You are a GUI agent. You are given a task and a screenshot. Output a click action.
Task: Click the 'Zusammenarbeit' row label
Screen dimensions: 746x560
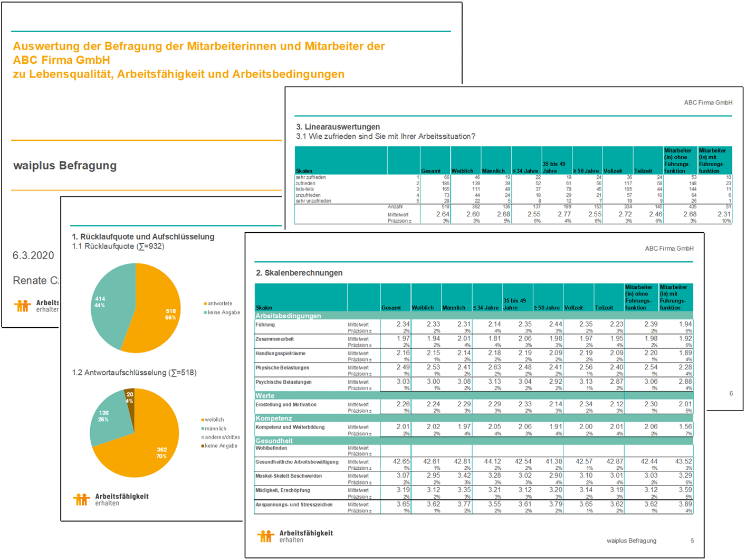(x=274, y=339)
